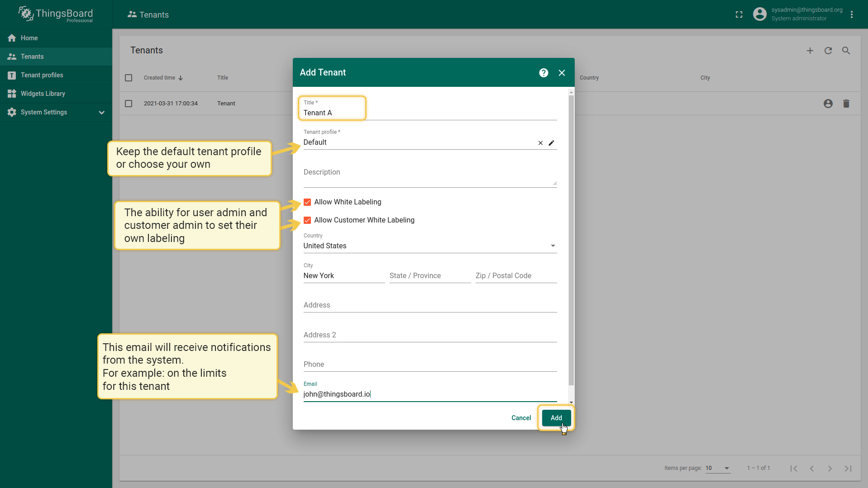
Task: Edit tenant profile with pencil icon
Action: (x=551, y=143)
